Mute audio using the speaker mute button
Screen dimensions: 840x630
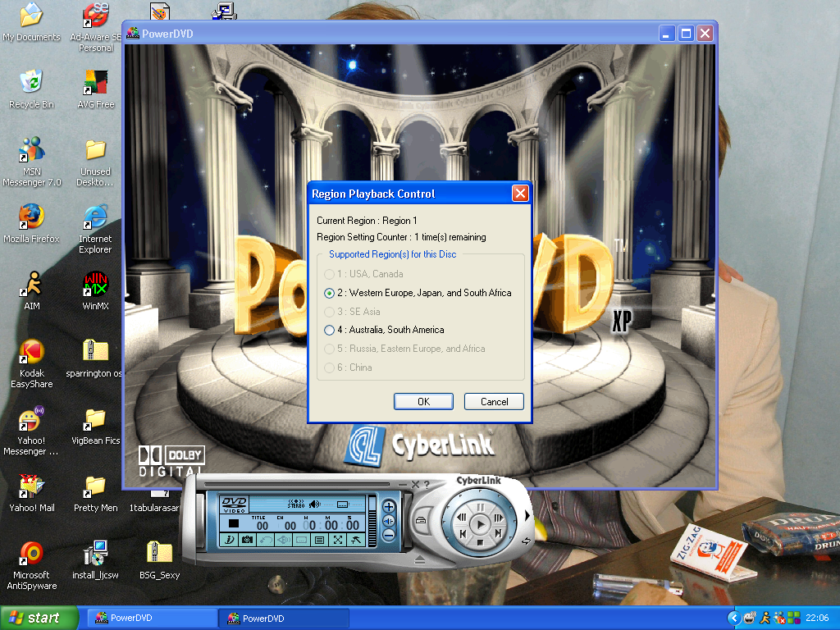click(389, 521)
